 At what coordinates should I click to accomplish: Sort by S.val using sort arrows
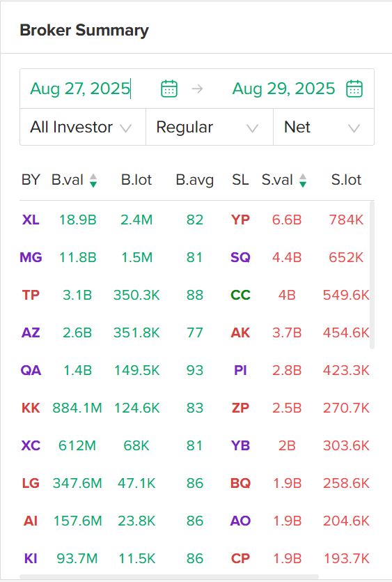[x=303, y=181]
